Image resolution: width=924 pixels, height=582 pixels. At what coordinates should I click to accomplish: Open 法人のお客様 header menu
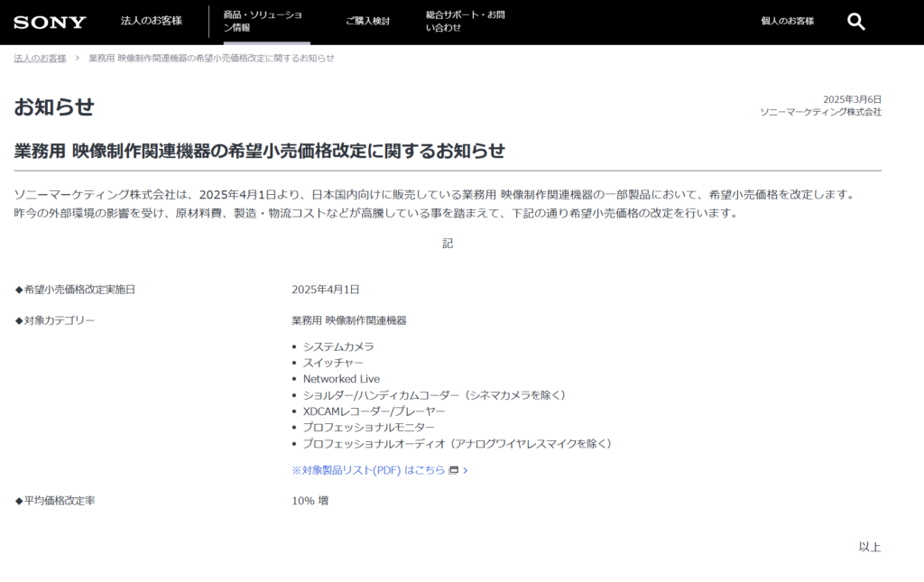tap(152, 21)
